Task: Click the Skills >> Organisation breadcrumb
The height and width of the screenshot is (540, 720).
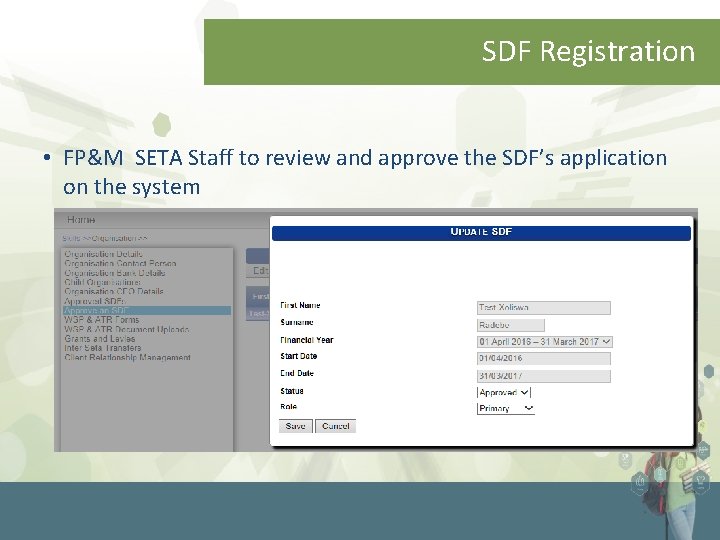Action: click(105, 238)
